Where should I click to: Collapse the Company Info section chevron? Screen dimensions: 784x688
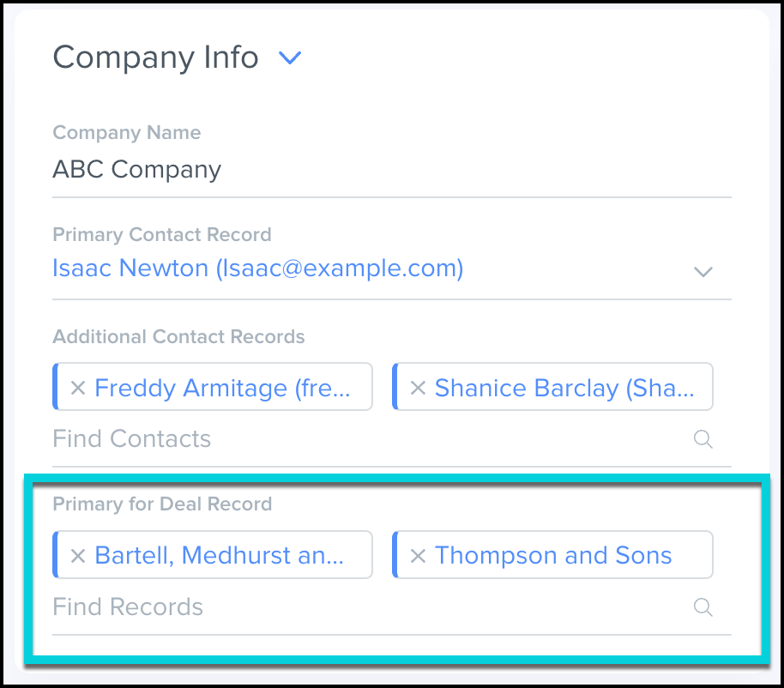point(291,58)
